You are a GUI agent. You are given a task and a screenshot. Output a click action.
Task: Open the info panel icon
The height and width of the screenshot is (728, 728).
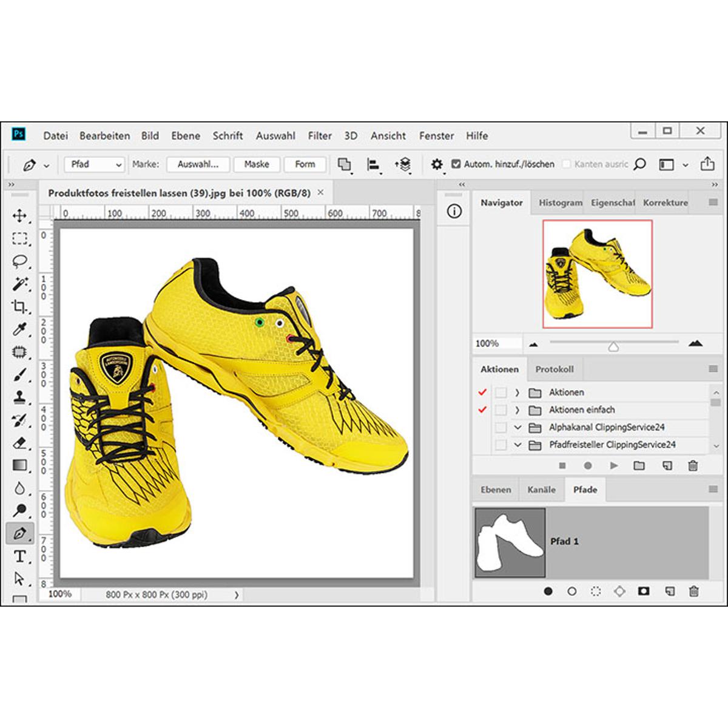point(454,211)
